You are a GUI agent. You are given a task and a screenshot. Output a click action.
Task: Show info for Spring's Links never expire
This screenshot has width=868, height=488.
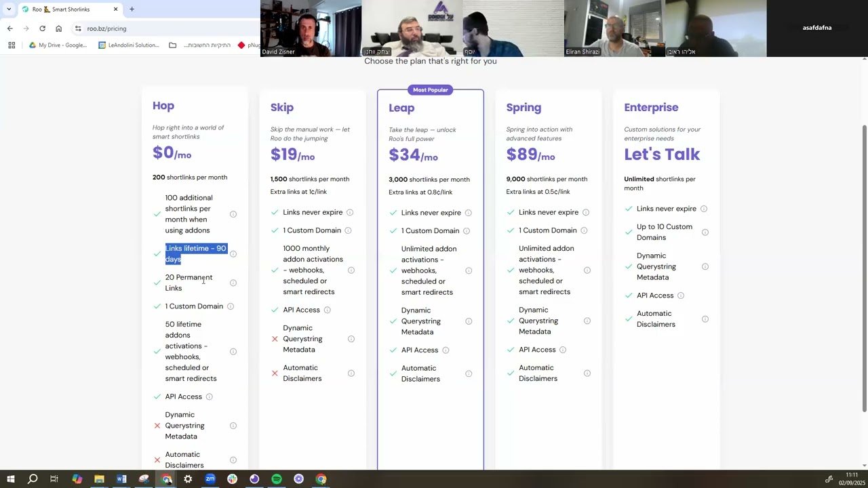(586, 212)
